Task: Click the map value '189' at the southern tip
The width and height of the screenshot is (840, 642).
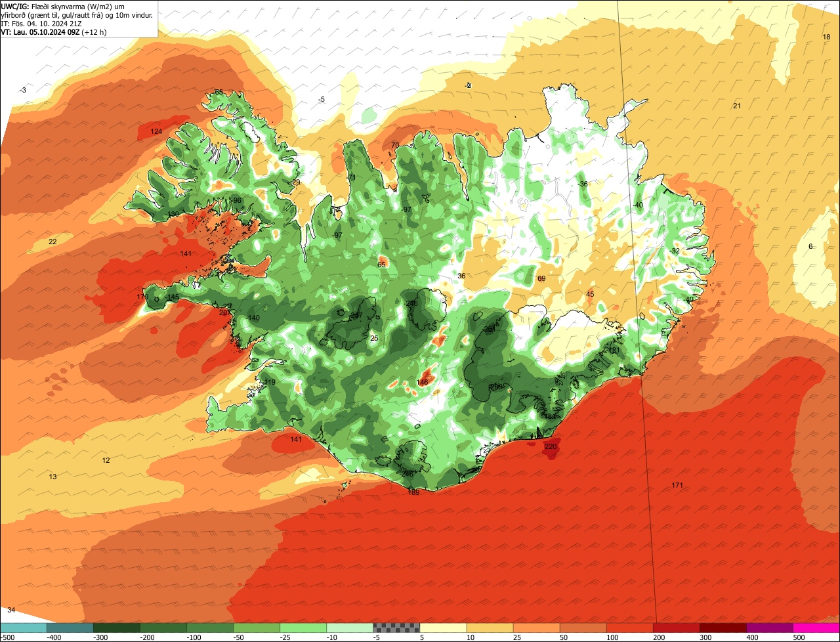Action: (x=414, y=493)
